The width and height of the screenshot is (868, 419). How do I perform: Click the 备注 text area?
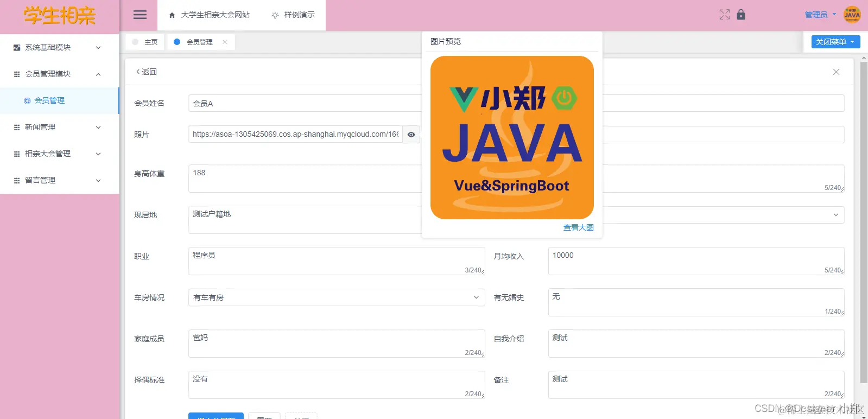(x=696, y=385)
